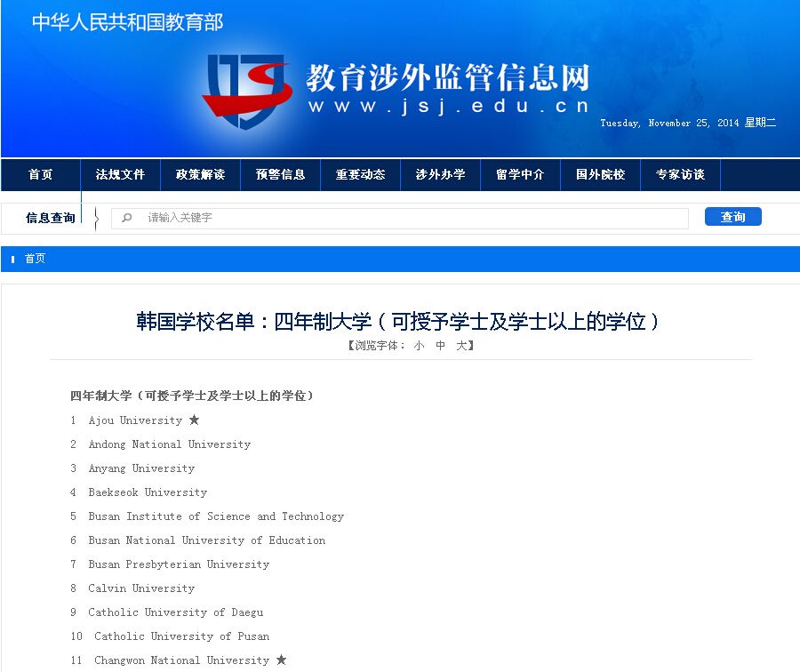Select 国外院校 in the navigation bar

click(600, 175)
